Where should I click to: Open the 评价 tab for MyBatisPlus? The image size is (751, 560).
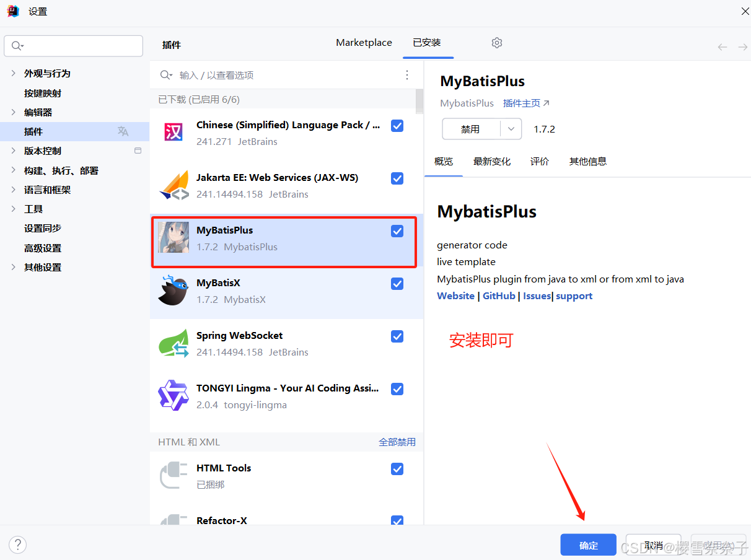click(x=539, y=161)
